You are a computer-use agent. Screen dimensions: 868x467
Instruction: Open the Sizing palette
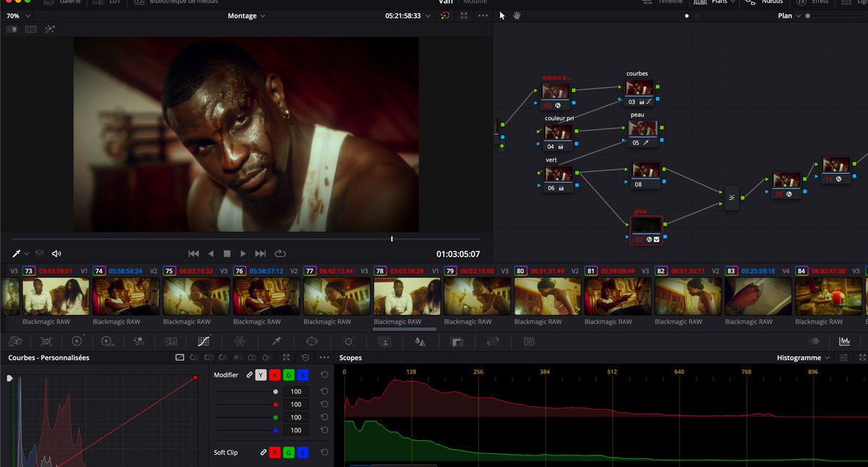(493, 340)
